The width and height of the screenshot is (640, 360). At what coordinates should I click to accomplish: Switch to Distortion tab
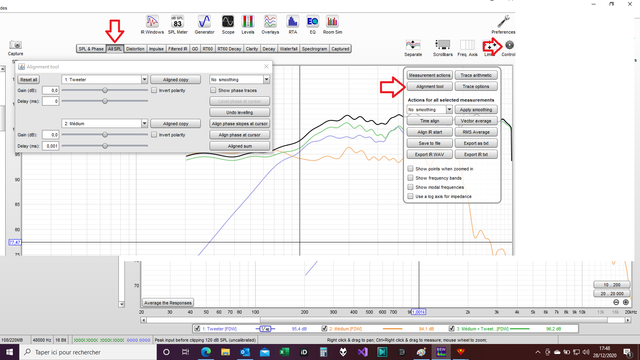135,49
